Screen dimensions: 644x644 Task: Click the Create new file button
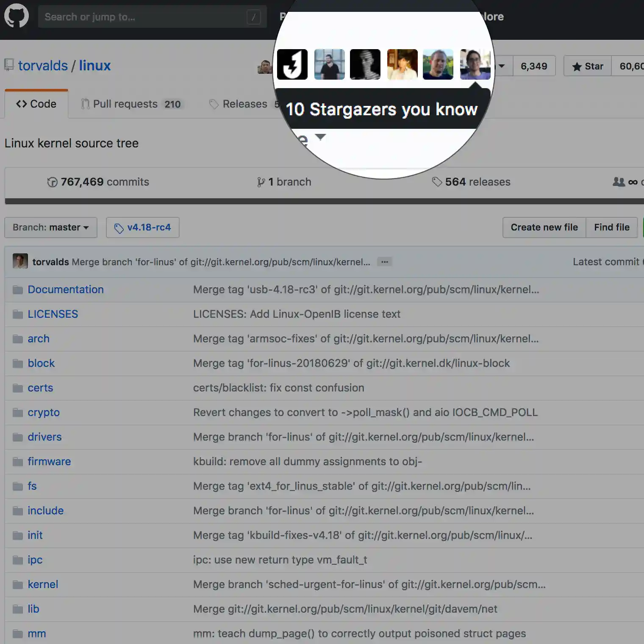tap(544, 228)
